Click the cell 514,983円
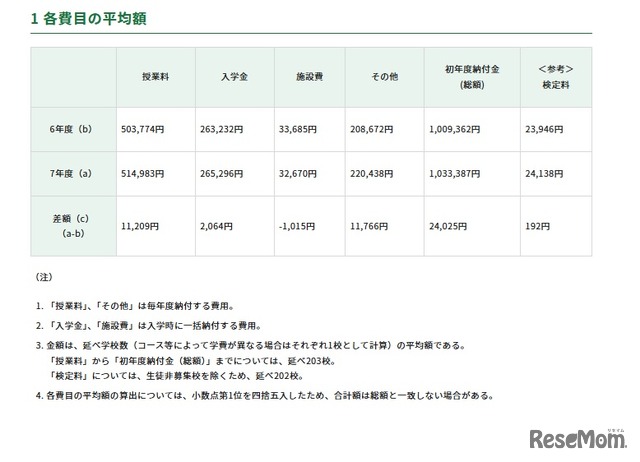The height and width of the screenshot is (462, 640). (156, 174)
